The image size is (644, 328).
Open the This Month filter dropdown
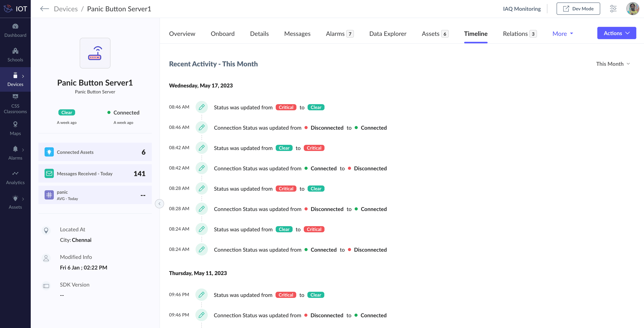point(613,64)
